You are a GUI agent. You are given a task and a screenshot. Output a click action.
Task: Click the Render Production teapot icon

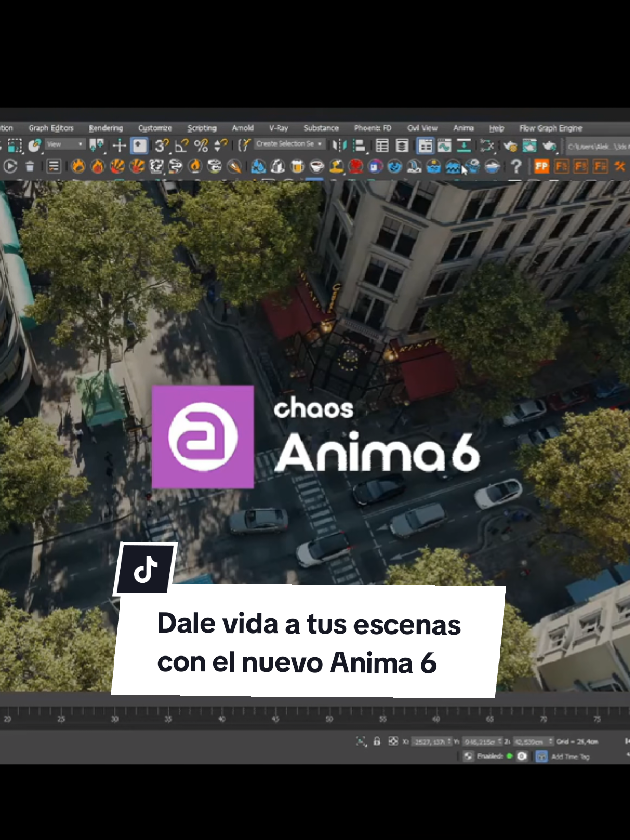(x=549, y=146)
